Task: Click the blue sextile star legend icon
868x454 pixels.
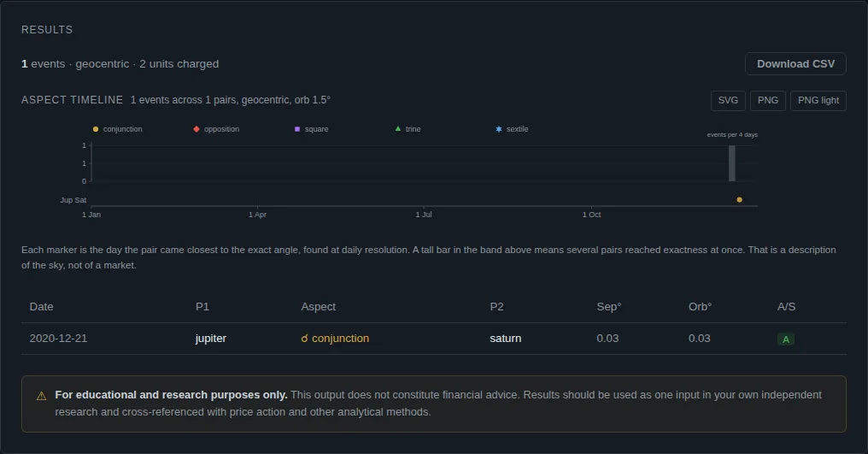Action: [x=499, y=129]
